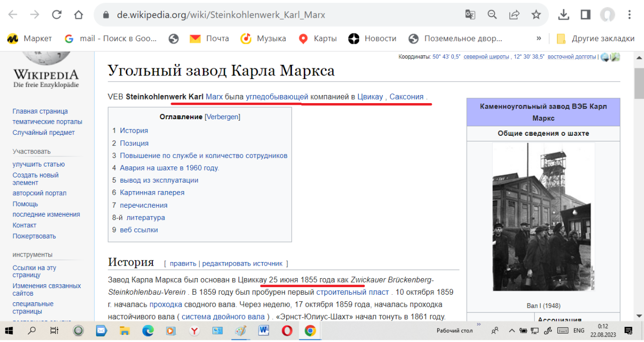644x342 pixels.
Task: Click the Пожертвовать sidebar link
Action: (34, 236)
